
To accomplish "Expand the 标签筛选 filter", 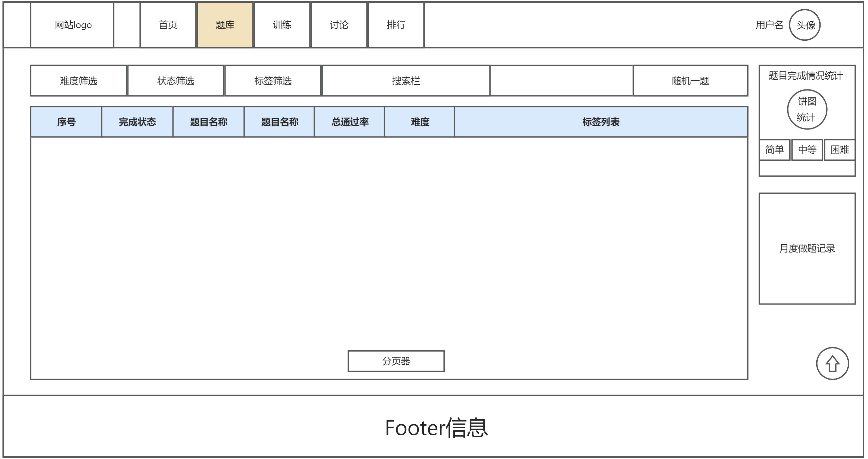I will tap(273, 81).
